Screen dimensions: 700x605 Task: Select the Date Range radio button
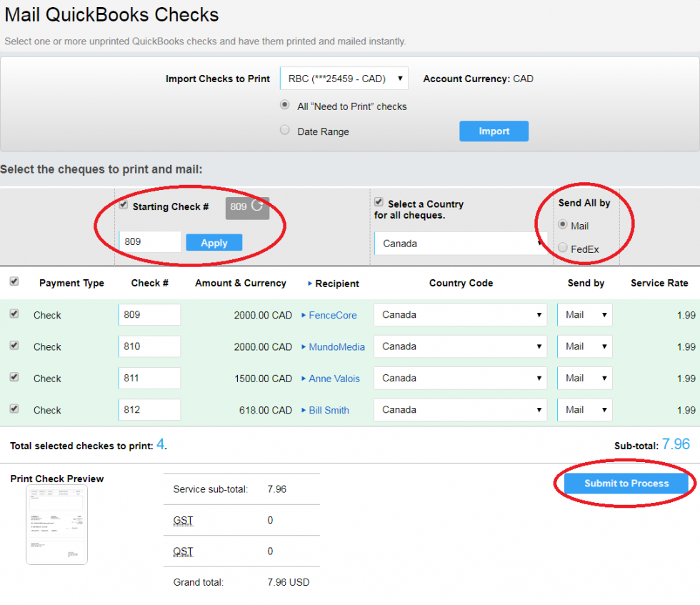[284, 131]
